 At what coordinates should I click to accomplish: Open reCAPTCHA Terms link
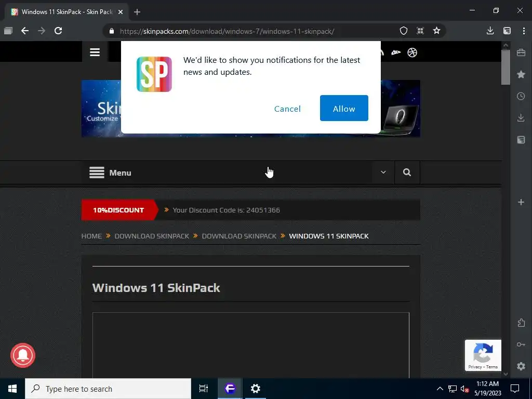pyautogui.click(x=492, y=367)
